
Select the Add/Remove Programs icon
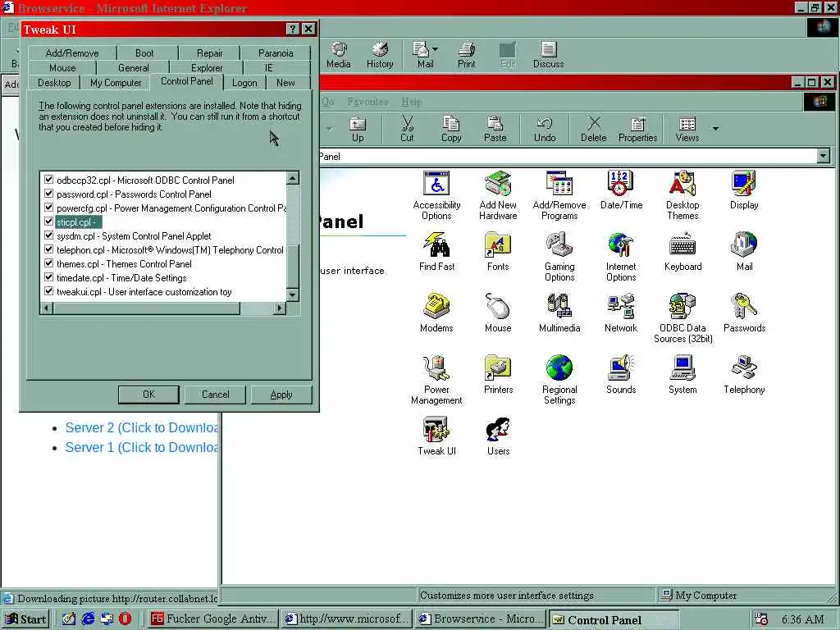click(559, 195)
